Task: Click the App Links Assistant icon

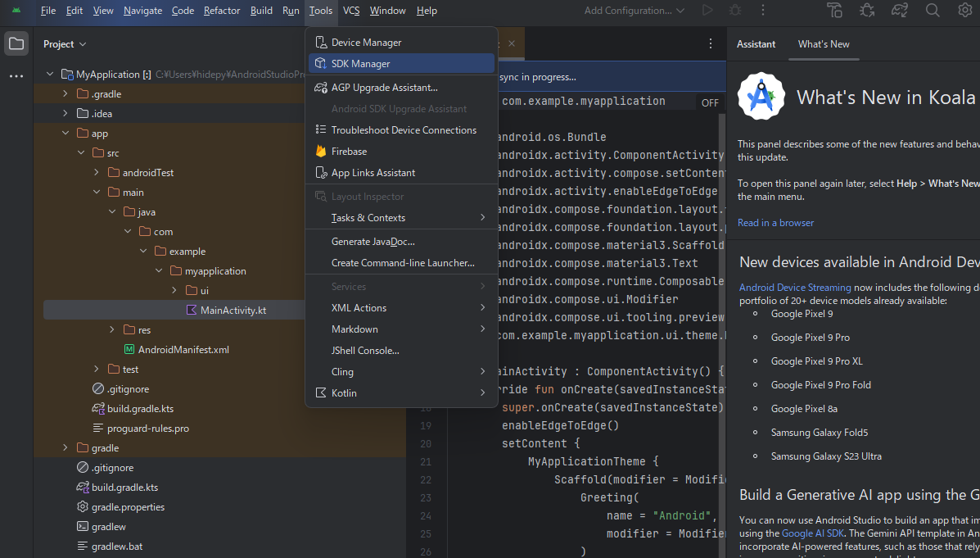Action: point(321,173)
